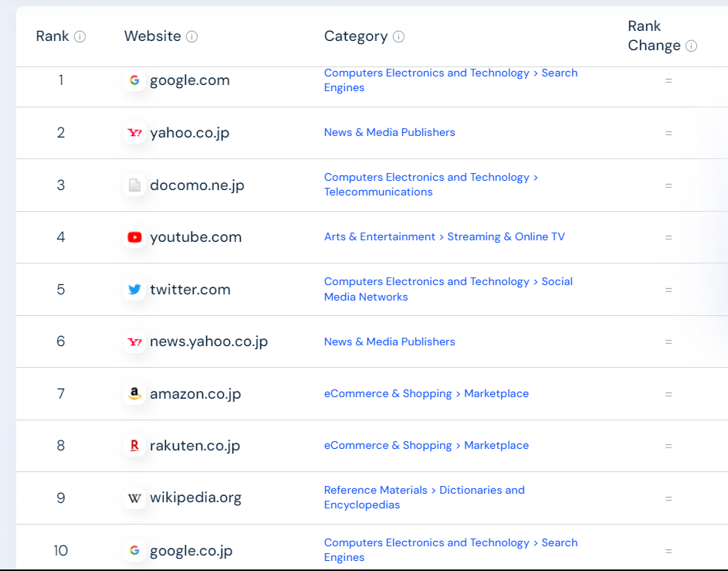Viewport: 728px width, 571px height.
Task: Click the rank change equals sign for twitter.com
Action: [669, 290]
